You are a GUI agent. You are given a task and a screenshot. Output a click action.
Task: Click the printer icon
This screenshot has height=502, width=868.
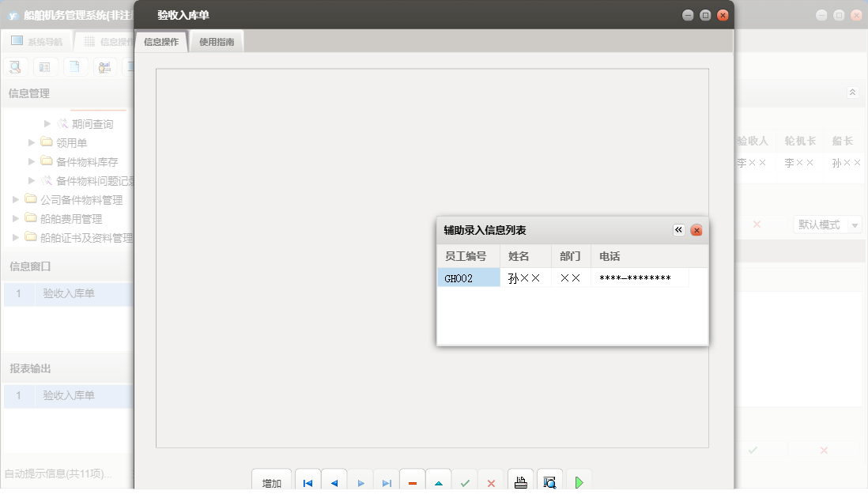click(520, 482)
